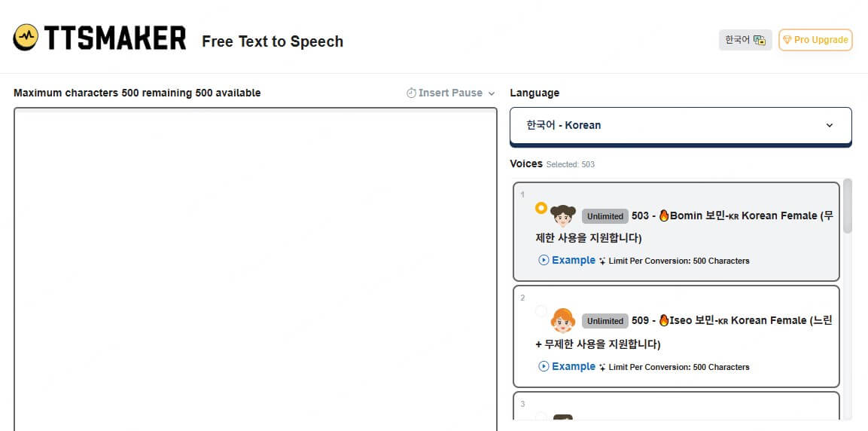
Task: Open the 한국어 site language menu
Action: 745,40
